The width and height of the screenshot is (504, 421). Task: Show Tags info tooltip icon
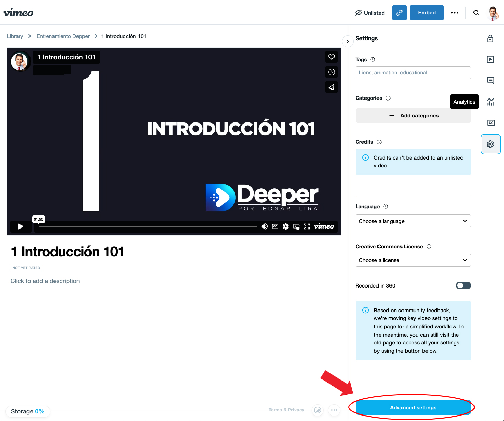[373, 59]
